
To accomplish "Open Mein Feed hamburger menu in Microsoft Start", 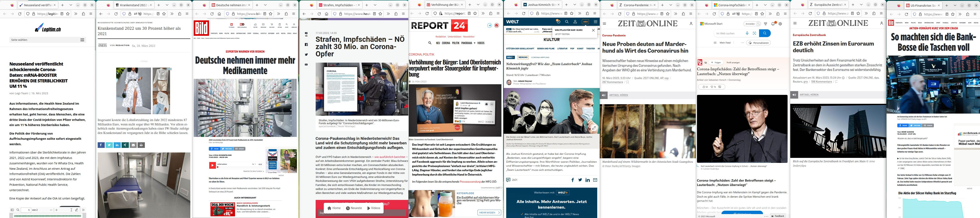I will coord(715,43).
